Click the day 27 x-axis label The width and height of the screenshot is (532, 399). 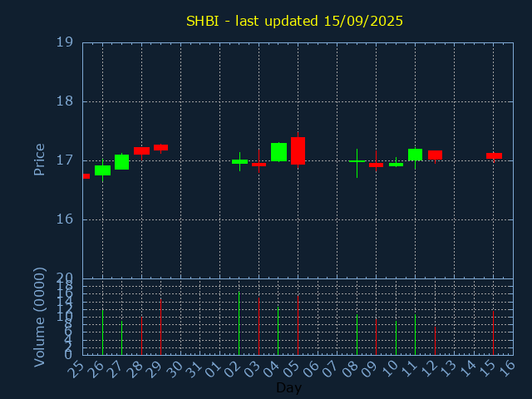point(115,369)
